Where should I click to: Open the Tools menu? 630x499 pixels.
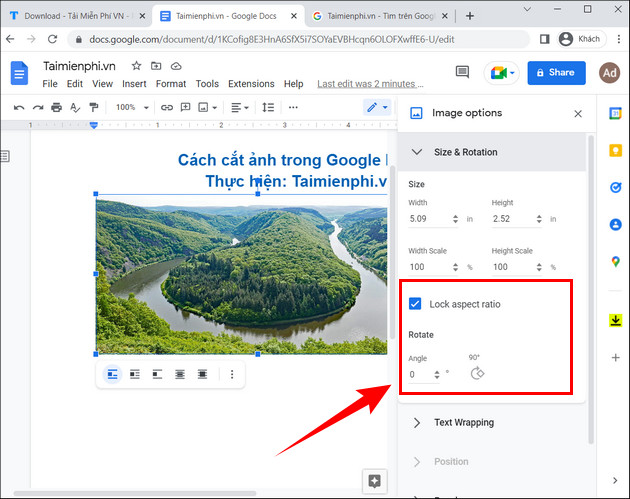click(207, 84)
